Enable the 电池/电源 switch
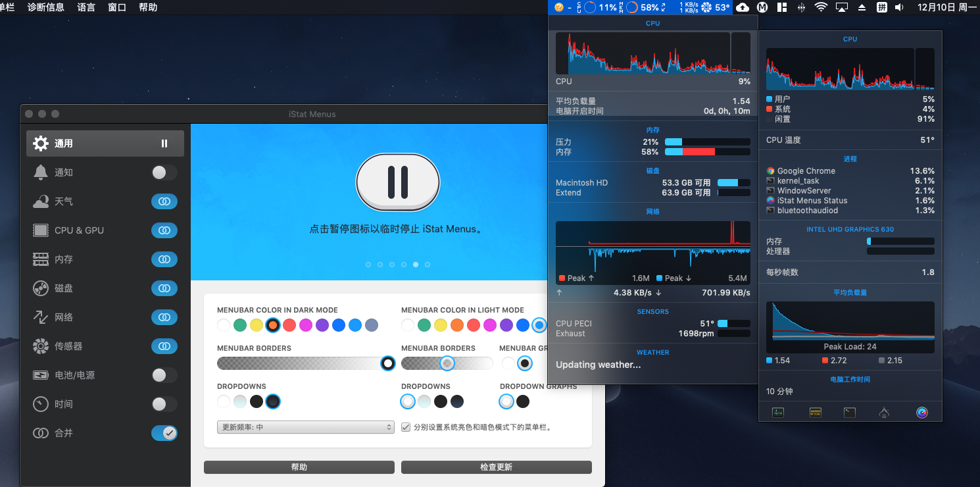 164,375
